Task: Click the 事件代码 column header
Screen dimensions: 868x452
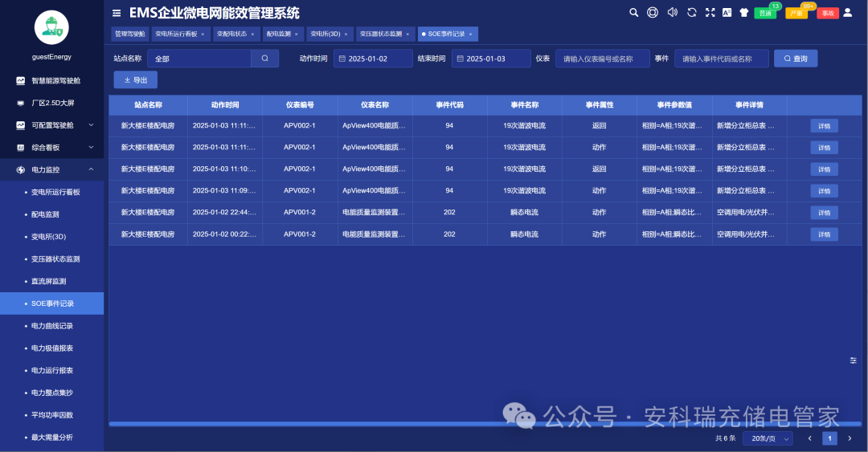Action: [x=449, y=104]
